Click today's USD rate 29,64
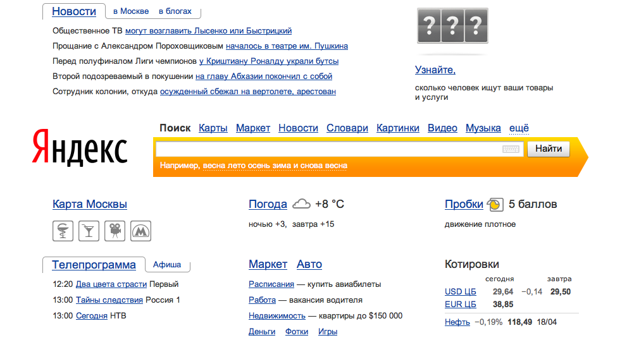 (503, 292)
